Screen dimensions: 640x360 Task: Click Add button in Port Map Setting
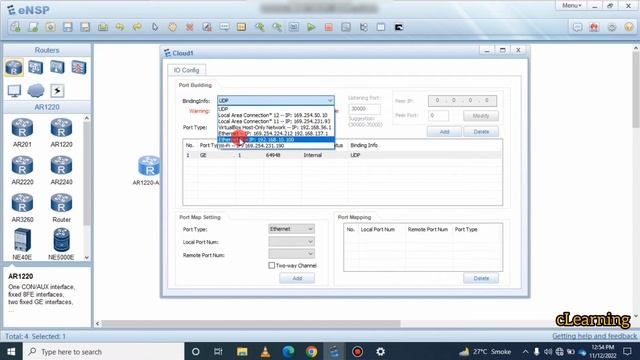click(x=297, y=278)
